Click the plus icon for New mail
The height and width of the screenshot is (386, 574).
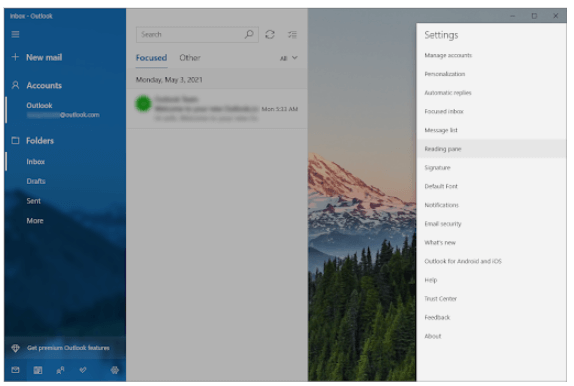point(15,57)
